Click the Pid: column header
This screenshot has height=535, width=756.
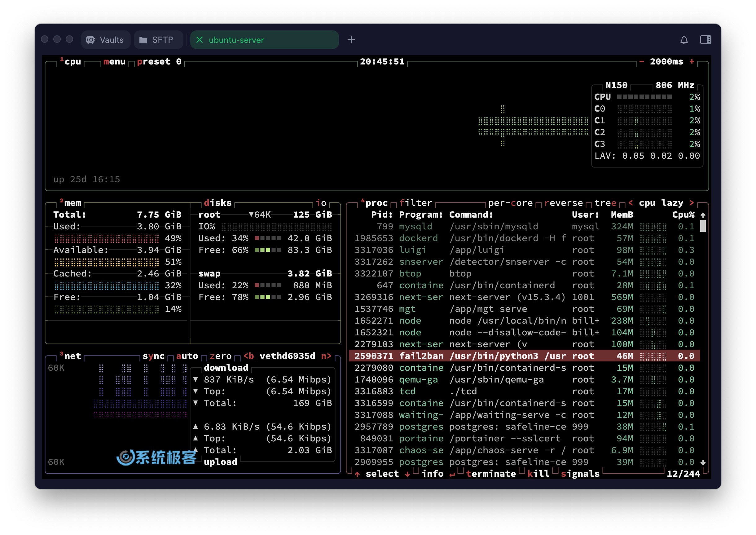(x=382, y=214)
